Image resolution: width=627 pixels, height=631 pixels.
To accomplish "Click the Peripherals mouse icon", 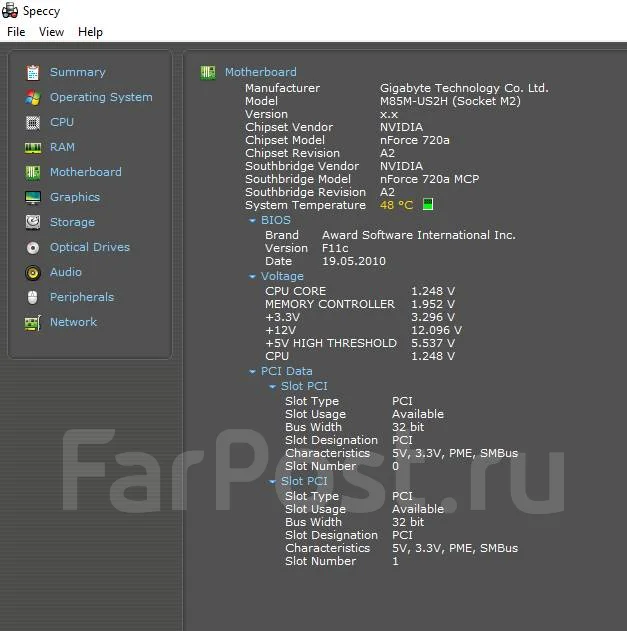I will point(33,297).
